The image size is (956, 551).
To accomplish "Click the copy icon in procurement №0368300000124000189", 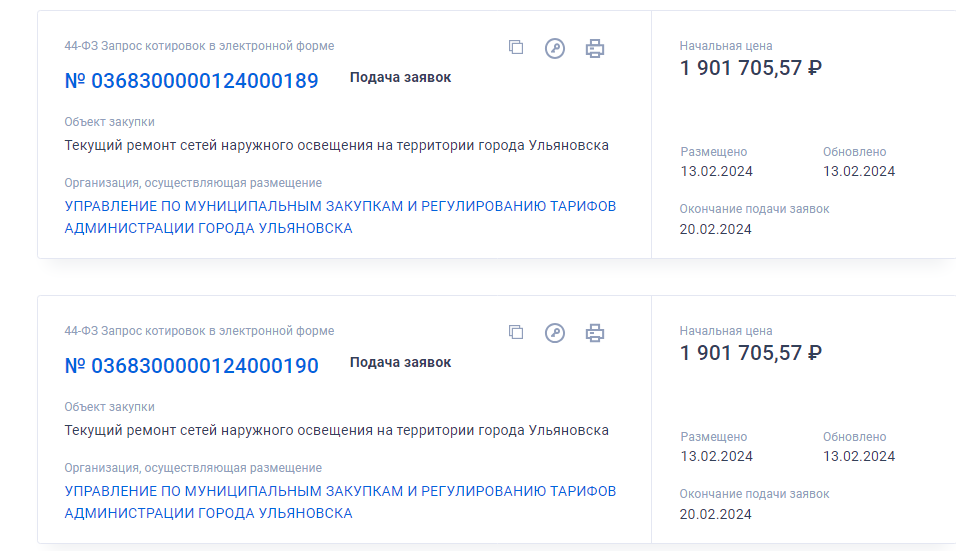I will pyautogui.click(x=516, y=48).
